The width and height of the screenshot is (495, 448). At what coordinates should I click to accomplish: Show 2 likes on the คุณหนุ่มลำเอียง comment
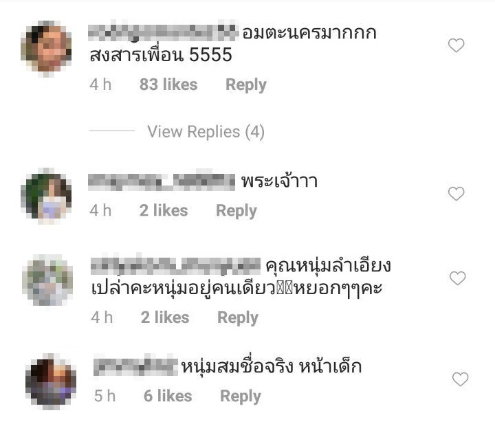point(165,317)
